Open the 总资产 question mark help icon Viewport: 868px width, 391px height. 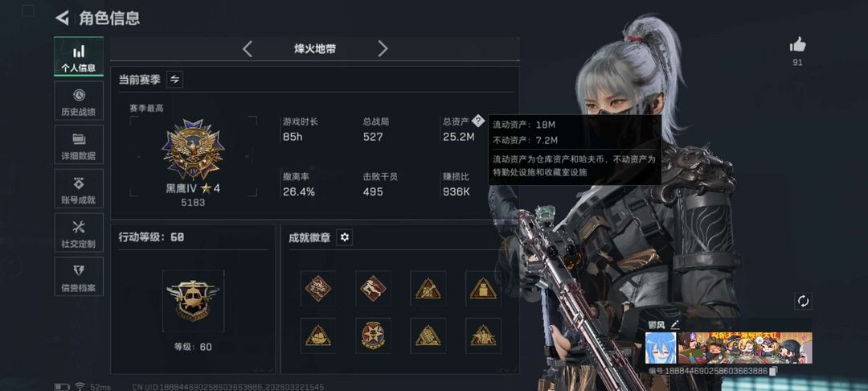478,121
